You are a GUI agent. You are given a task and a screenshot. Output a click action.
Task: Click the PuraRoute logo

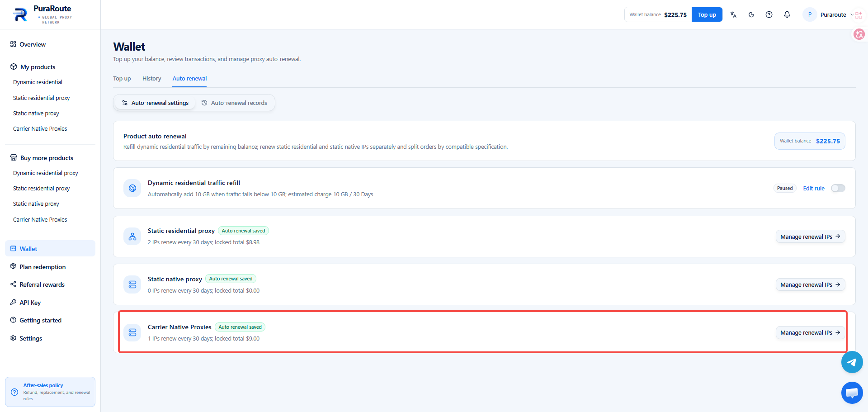[x=42, y=14]
